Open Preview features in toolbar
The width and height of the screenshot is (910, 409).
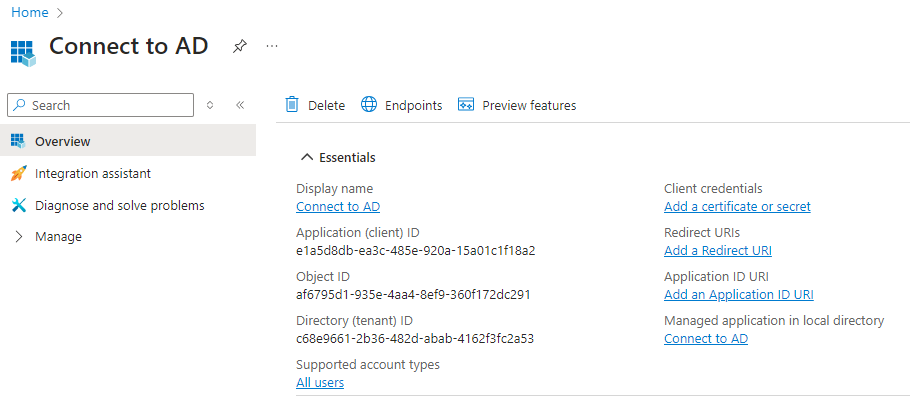(517, 105)
